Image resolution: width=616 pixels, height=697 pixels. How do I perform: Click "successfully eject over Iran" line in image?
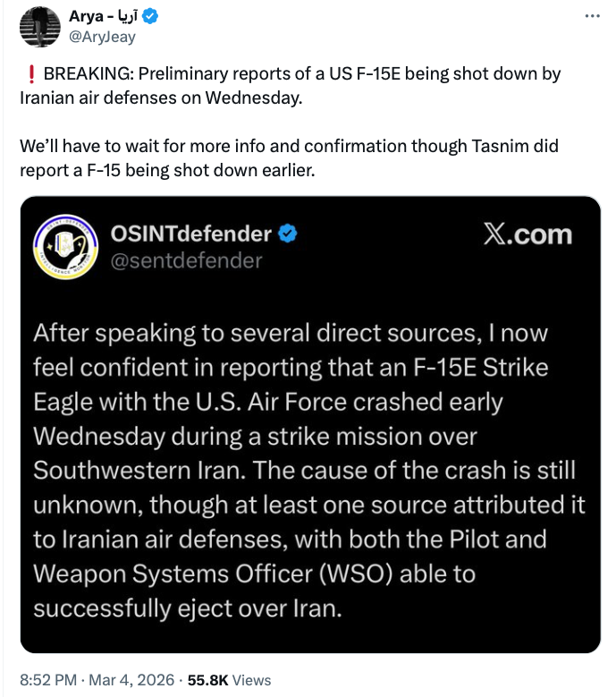pos(189,608)
